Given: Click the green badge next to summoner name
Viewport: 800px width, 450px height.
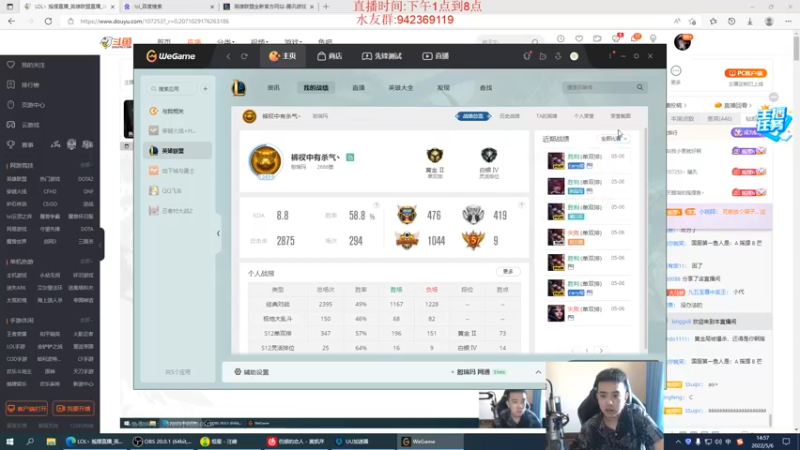Looking at the screenshot, I should pyautogui.click(x=350, y=157).
